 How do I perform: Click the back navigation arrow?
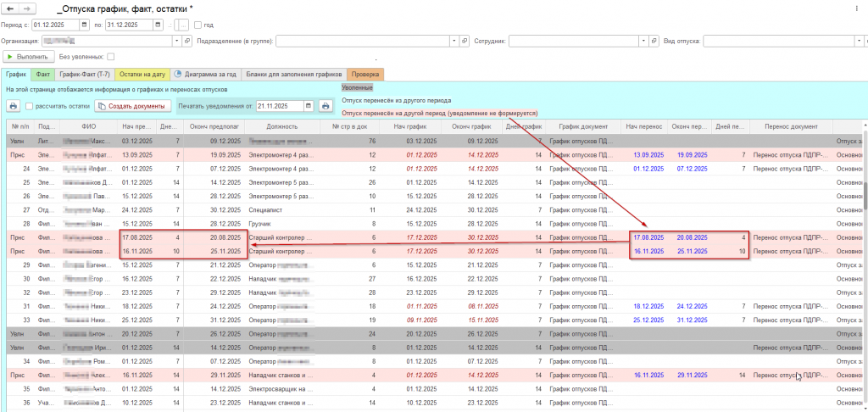(x=12, y=8)
